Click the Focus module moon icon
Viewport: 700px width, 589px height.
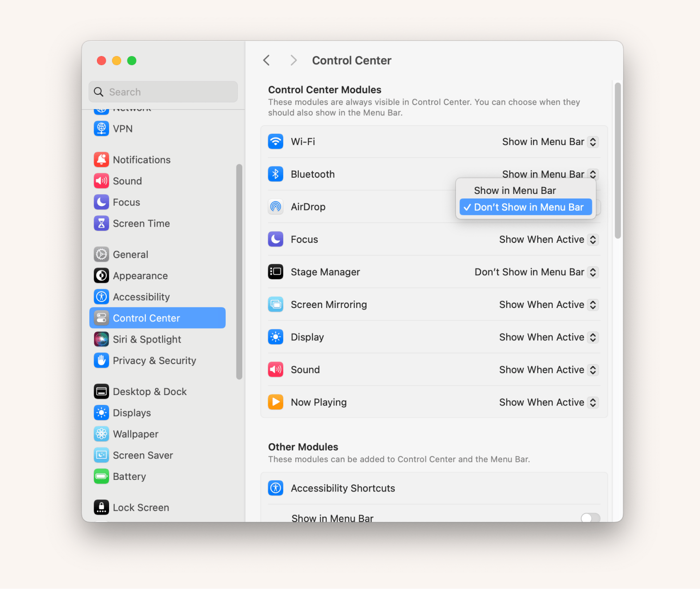276,239
